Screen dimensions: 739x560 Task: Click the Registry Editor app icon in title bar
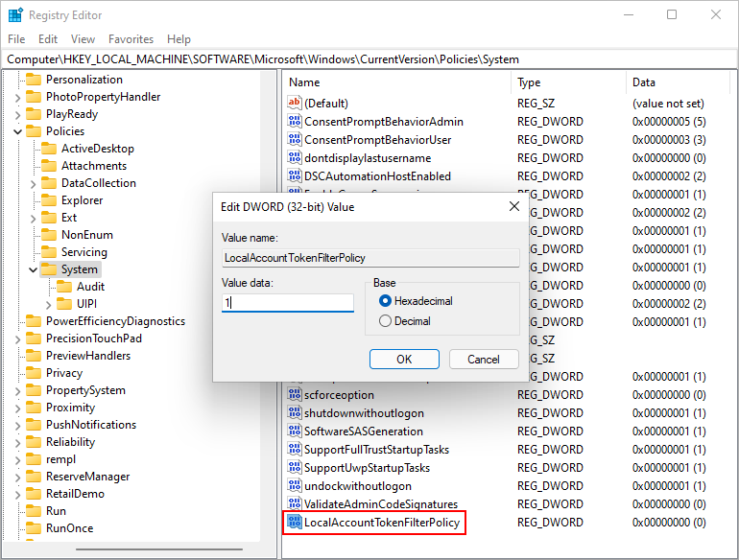pyautogui.click(x=15, y=15)
